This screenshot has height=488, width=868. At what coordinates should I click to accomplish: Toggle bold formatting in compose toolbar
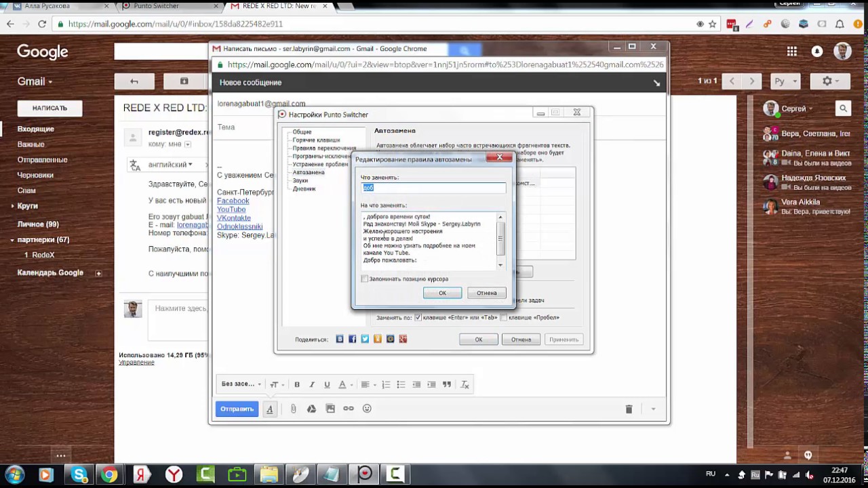(297, 384)
